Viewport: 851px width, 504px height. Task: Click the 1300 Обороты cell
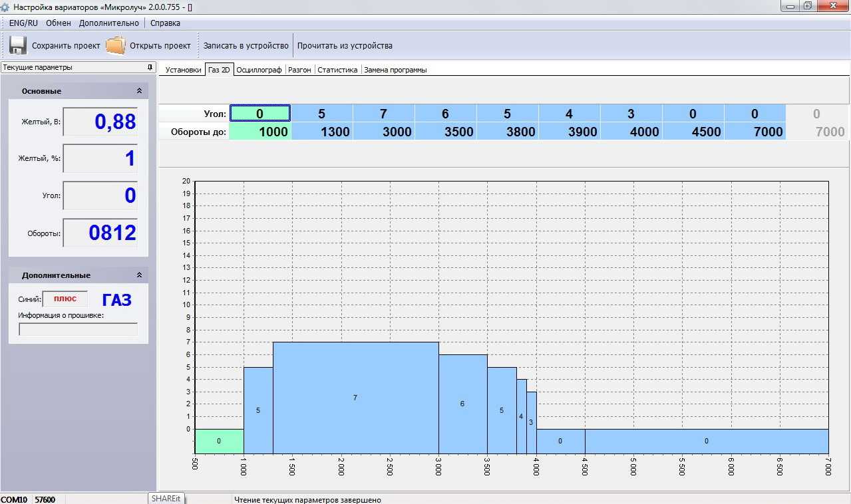[322, 132]
